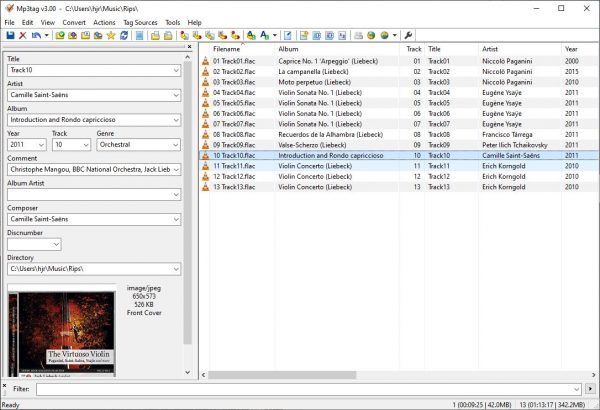Expand the Composer field dropdown
This screenshot has height=410, width=600.
[x=176, y=219]
